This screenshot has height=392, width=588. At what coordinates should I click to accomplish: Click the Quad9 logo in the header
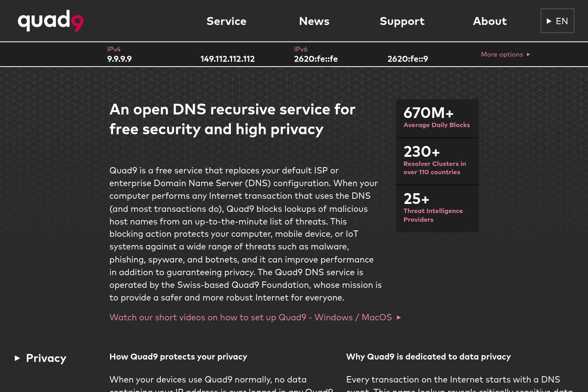pos(51,21)
